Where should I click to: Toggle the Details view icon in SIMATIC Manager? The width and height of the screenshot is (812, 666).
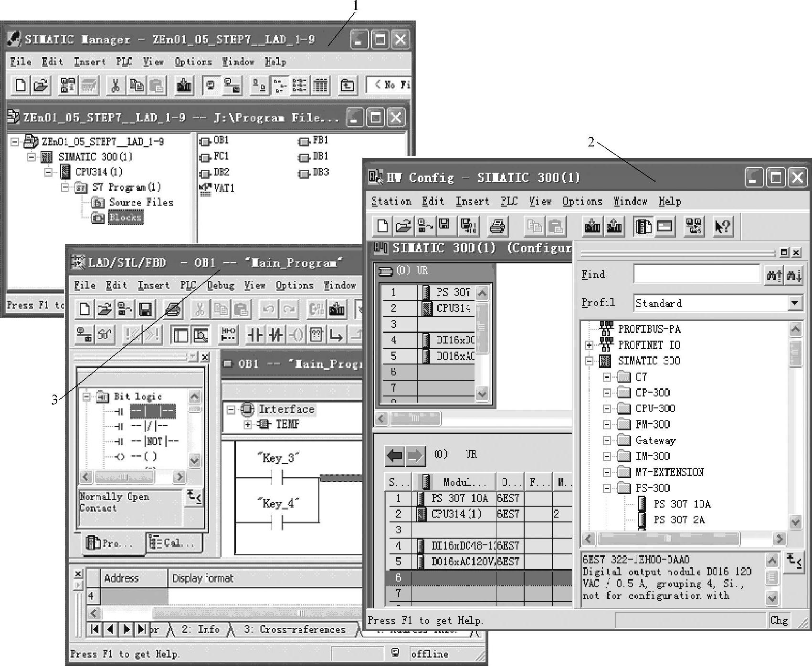(x=320, y=85)
